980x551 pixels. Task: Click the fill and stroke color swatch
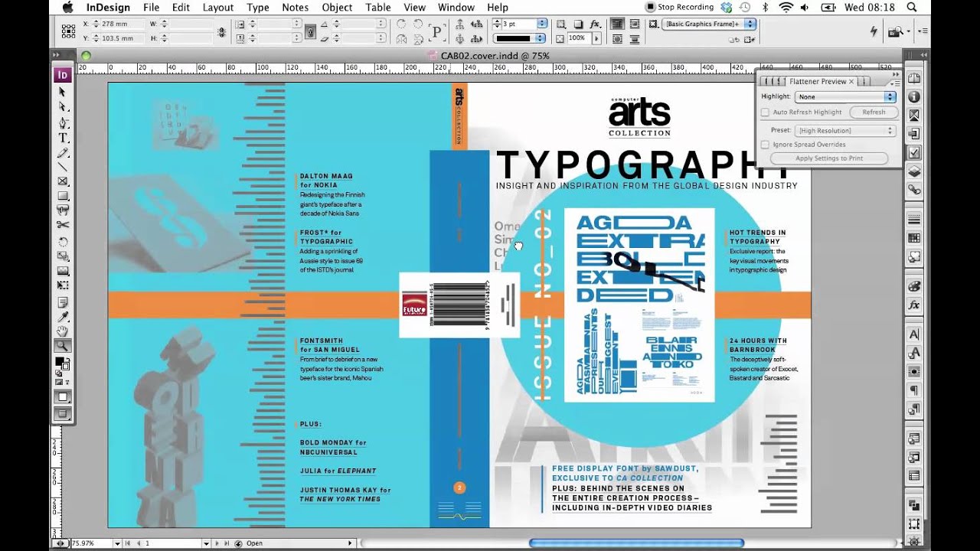61,363
